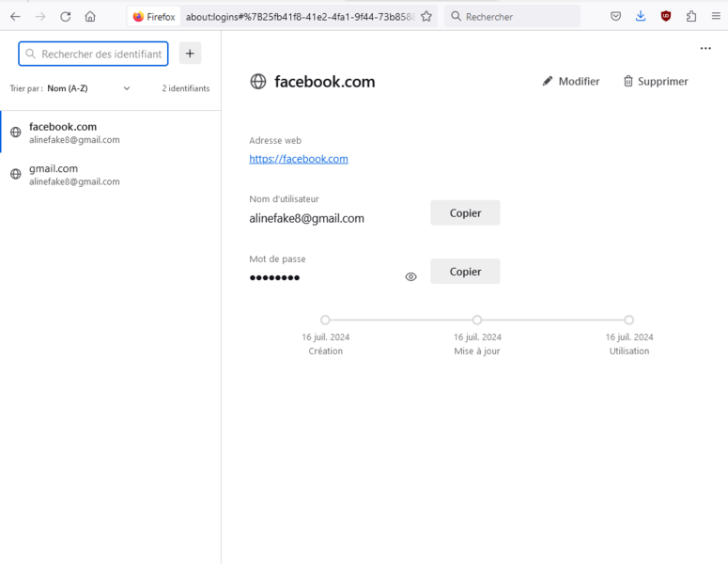This screenshot has width=728, height=564.
Task: Click the Modifier edit button
Action: [570, 82]
